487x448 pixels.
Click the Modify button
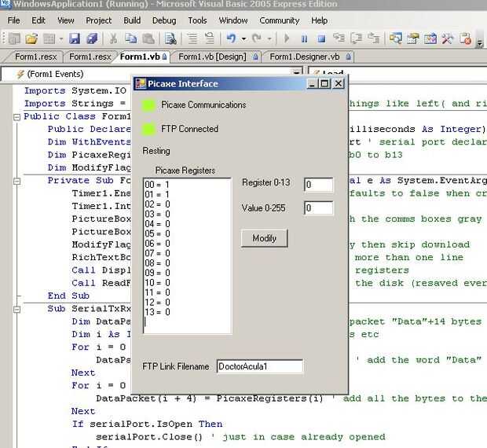pos(265,238)
